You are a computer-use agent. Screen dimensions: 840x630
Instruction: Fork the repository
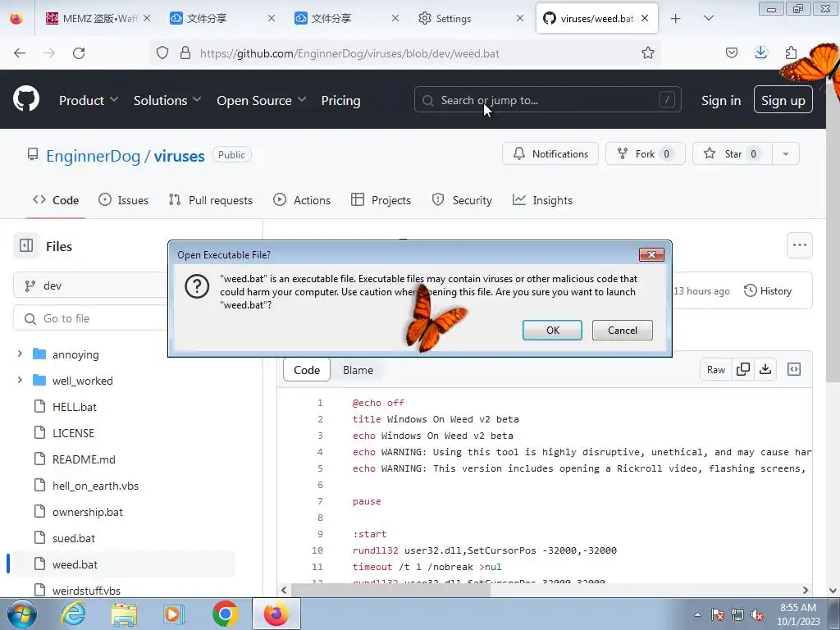coord(645,153)
